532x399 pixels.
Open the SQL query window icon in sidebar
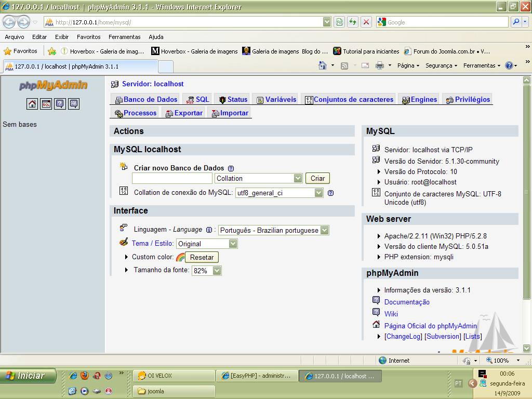46,104
